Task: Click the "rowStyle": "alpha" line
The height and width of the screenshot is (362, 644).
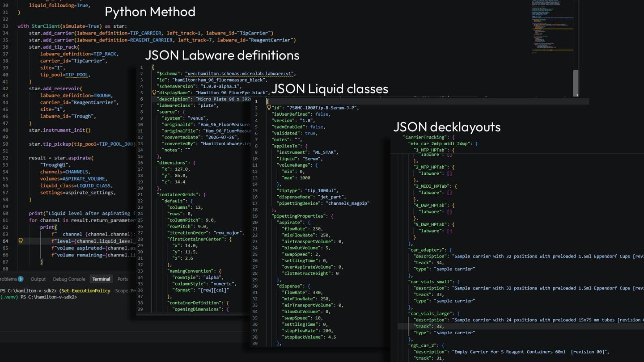Action: [200, 277]
